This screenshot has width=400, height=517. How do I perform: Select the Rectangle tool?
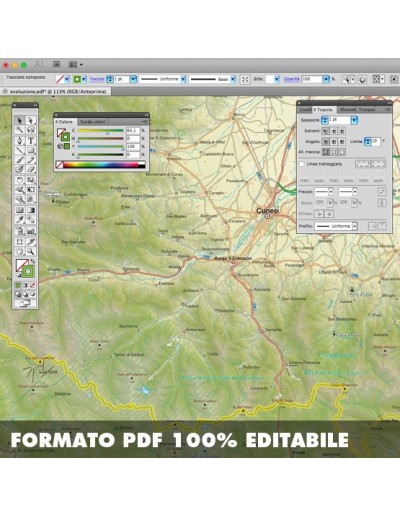coord(30,150)
